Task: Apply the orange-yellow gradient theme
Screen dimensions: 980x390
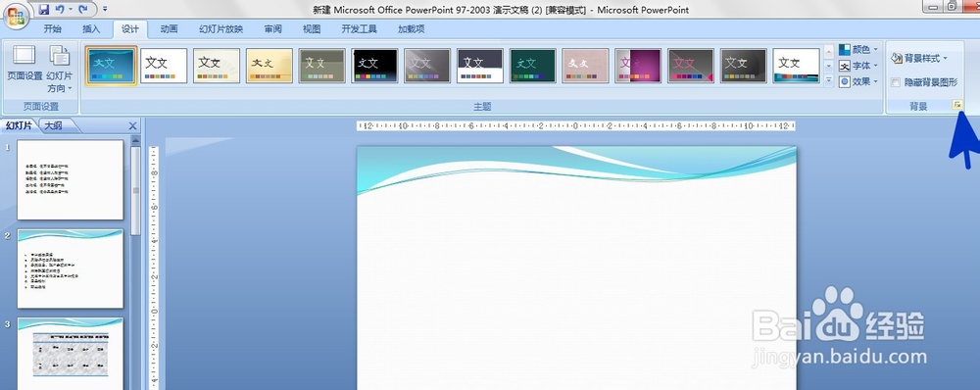Action: click(269, 66)
